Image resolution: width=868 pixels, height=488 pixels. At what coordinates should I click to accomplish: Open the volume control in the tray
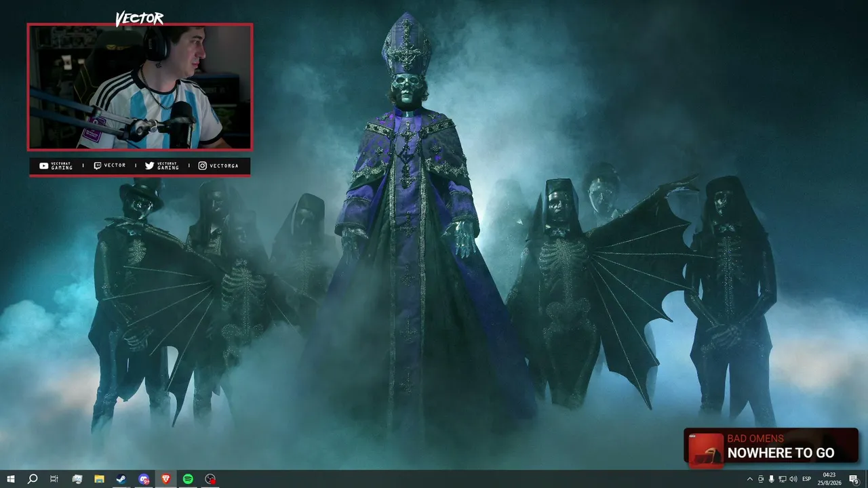[x=793, y=479]
